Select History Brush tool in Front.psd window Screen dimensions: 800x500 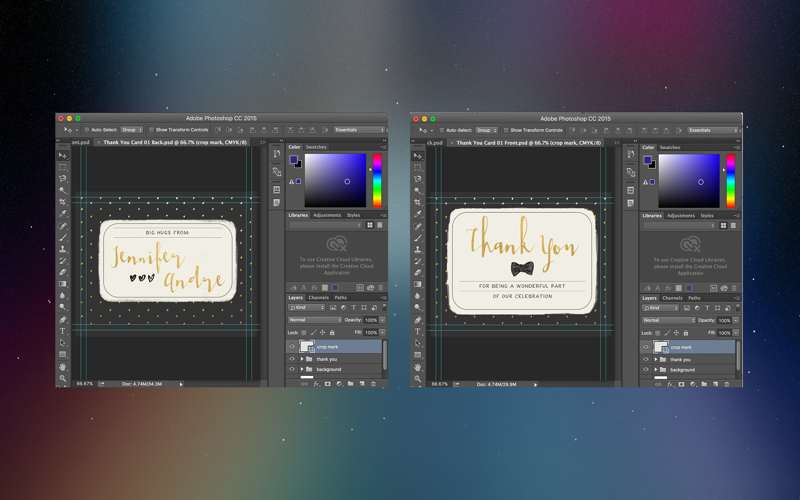[x=418, y=261]
